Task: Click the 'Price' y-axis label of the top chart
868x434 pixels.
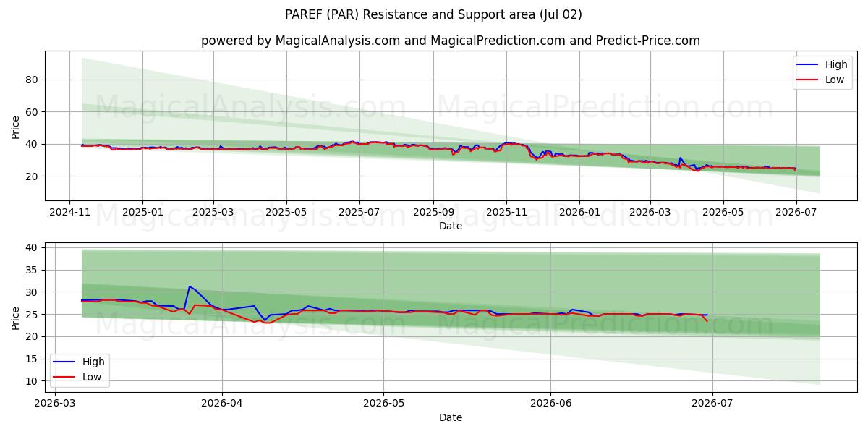Action: pos(16,126)
